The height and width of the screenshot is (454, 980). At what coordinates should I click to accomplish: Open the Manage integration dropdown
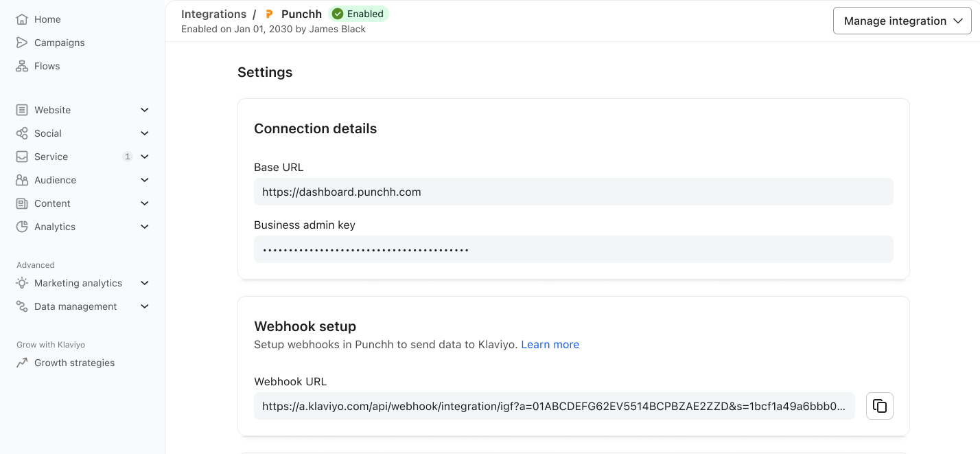(902, 21)
